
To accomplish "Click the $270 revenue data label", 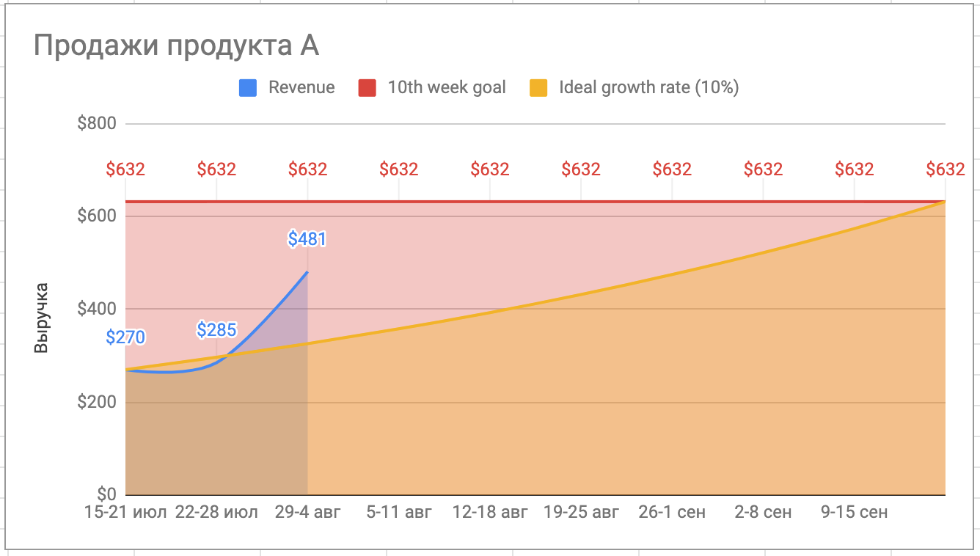I will (125, 337).
